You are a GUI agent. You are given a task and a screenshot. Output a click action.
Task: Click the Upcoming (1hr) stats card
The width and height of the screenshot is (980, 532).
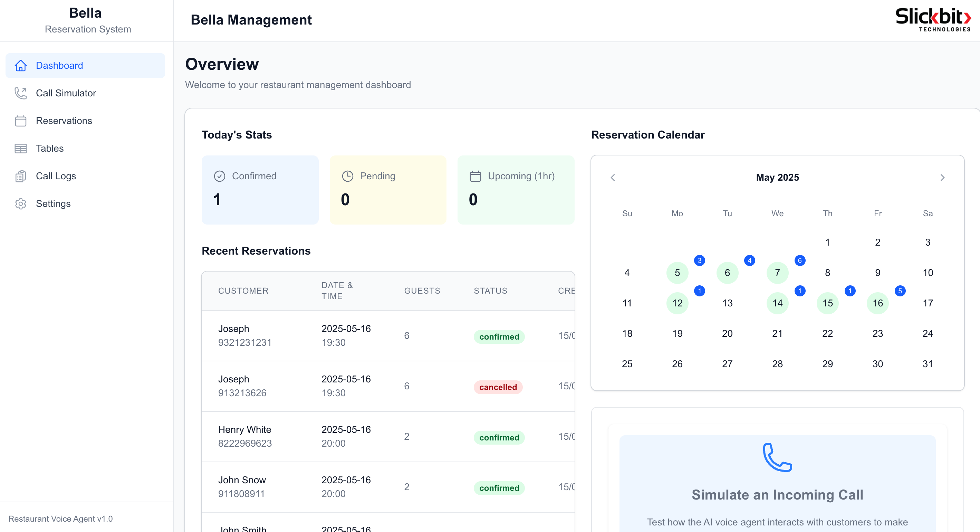pyautogui.click(x=516, y=190)
